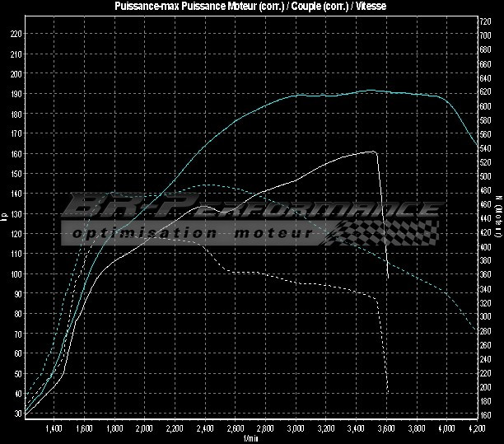Screen dimensions: 504x444
Task: Select the 220 value on left axis
Action: tap(16, 34)
